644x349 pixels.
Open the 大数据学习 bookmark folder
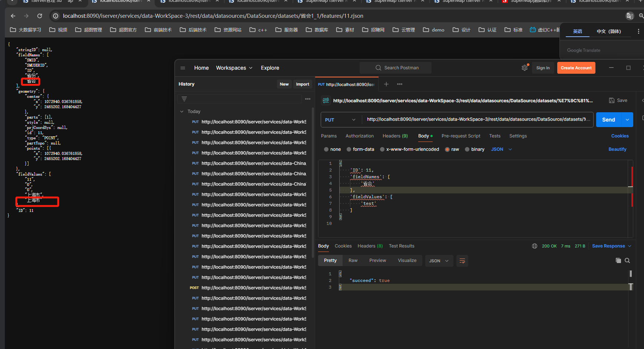click(26, 30)
